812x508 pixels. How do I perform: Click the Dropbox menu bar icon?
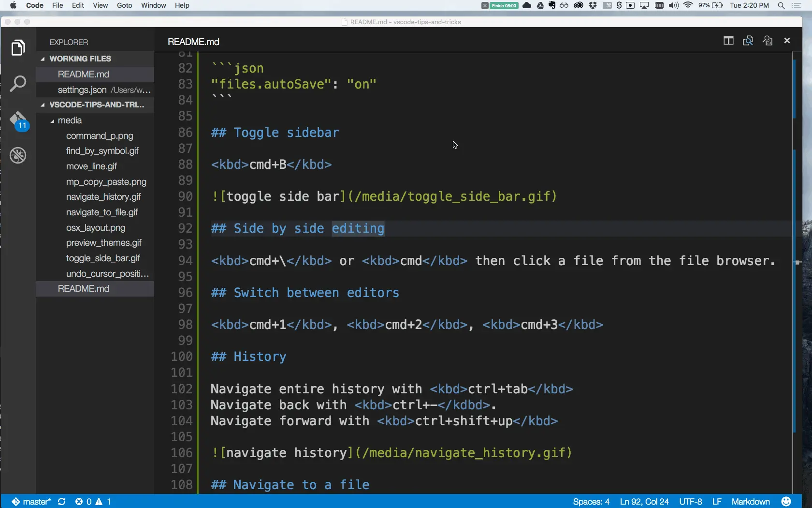593,5
